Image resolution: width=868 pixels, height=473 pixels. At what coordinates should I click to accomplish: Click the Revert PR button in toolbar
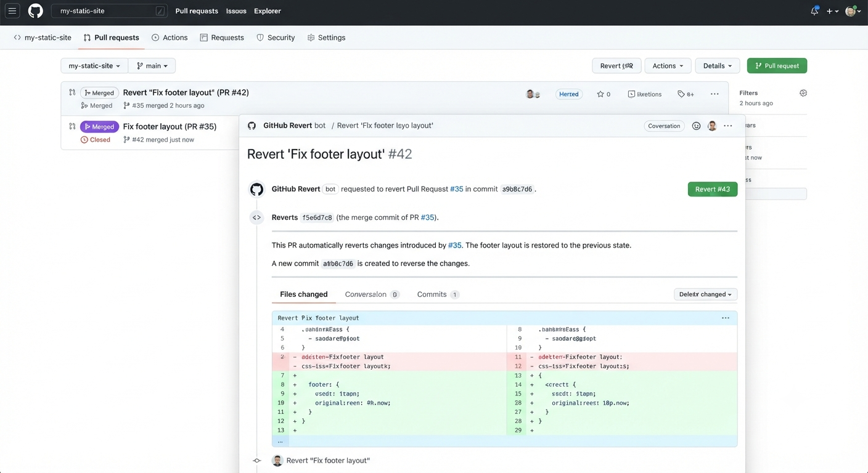[x=616, y=66]
